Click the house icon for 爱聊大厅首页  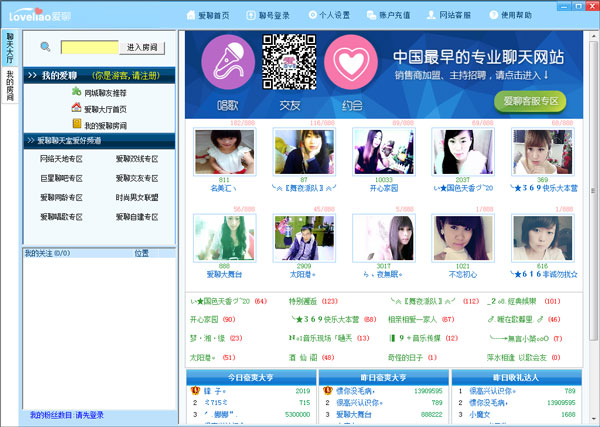pos(77,108)
